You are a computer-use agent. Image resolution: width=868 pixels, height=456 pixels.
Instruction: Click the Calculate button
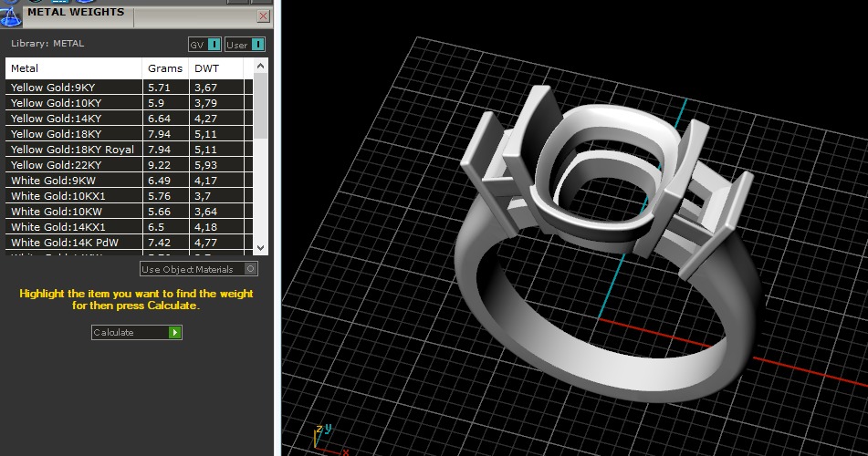(x=137, y=332)
